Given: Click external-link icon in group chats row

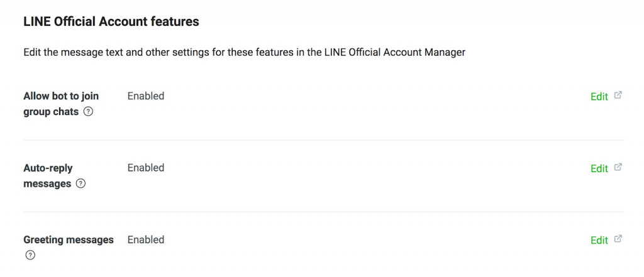Looking at the screenshot, I should coord(618,95).
